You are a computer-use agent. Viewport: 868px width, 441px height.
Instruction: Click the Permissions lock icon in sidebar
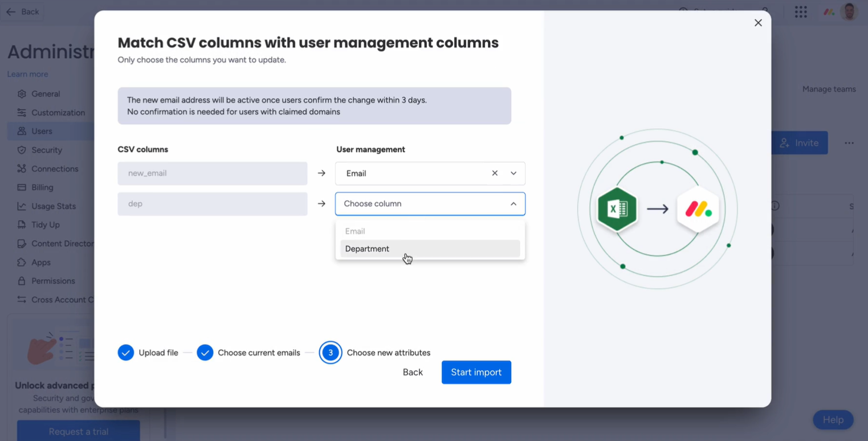pos(22,281)
